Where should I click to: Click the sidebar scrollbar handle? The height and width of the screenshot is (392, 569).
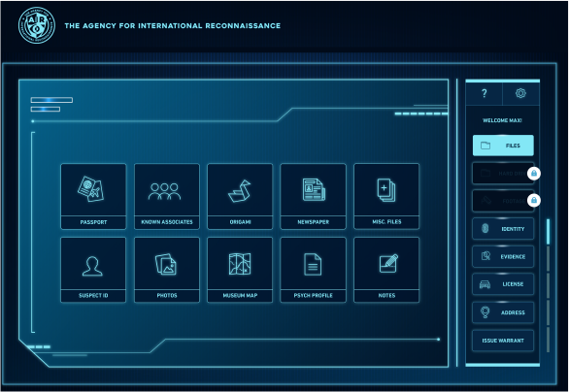pos(548,231)
